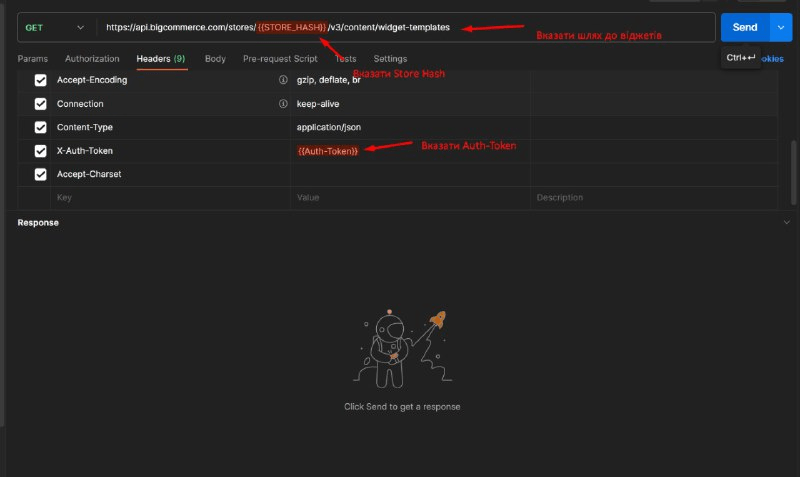This screenshot has height=477, width=800.
Task: Uncheck the X-Auth-Token header checkbox
Action: [41, 151]
